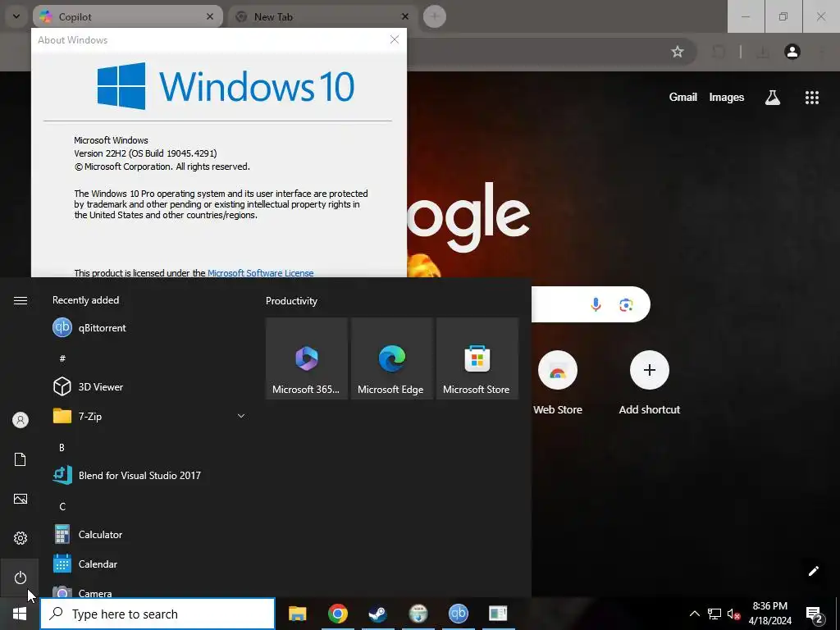Open Pictures from Start sidebar

(x=20, y=499)
